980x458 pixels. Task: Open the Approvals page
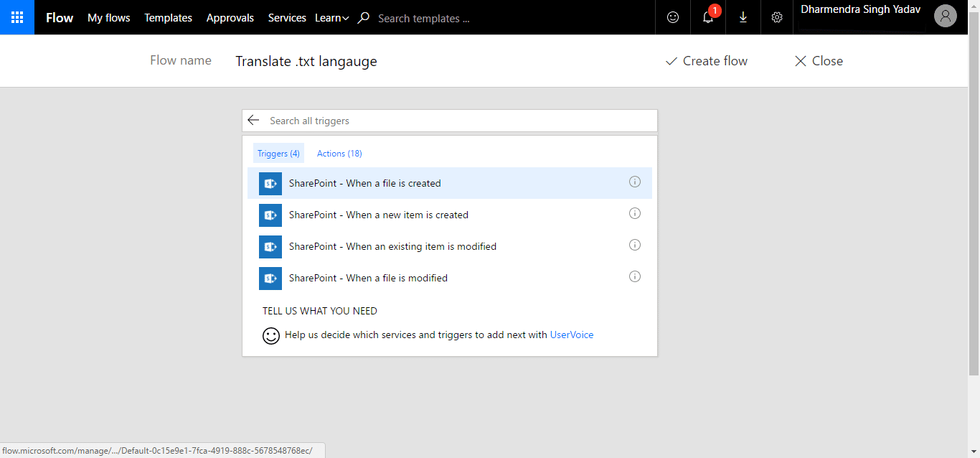point(230,18)
